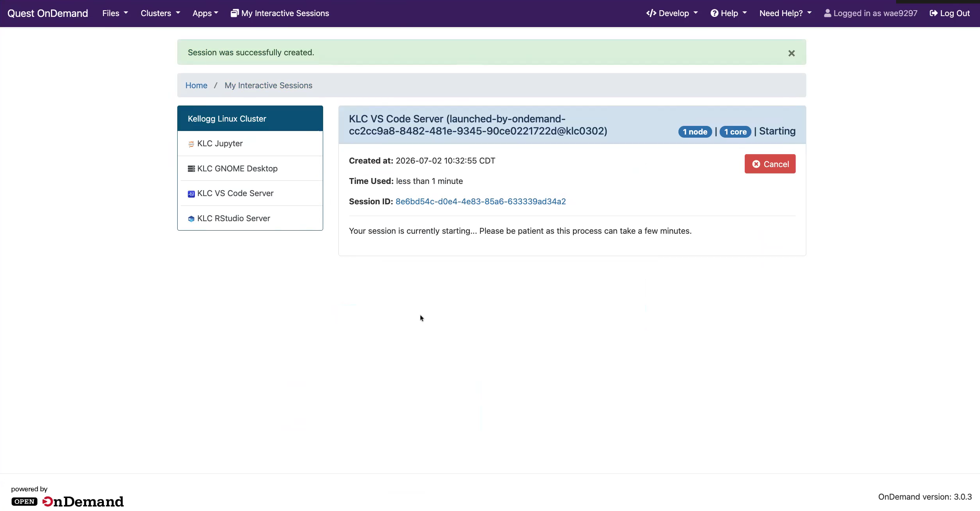
Task: Cancel the KLC VS Code Server session
Action: (x=770, y=164)
